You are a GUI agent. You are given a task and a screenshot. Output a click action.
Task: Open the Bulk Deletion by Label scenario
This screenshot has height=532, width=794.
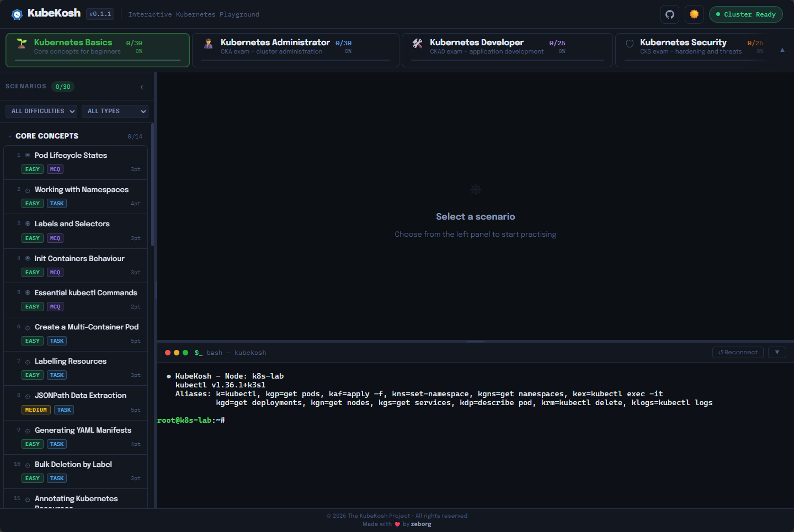(x=76, y=471)
